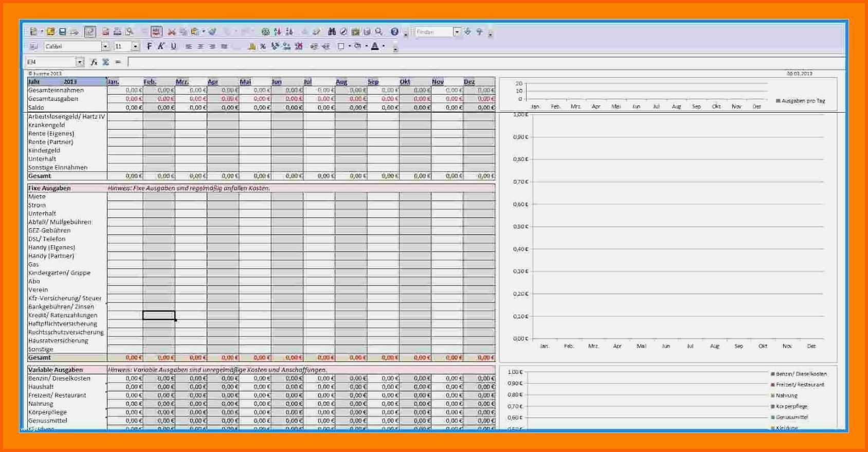This screenshot has height=452, width=868.
Task: Insert Sum with the sigma icon
Action: click(x=105, y=62)
